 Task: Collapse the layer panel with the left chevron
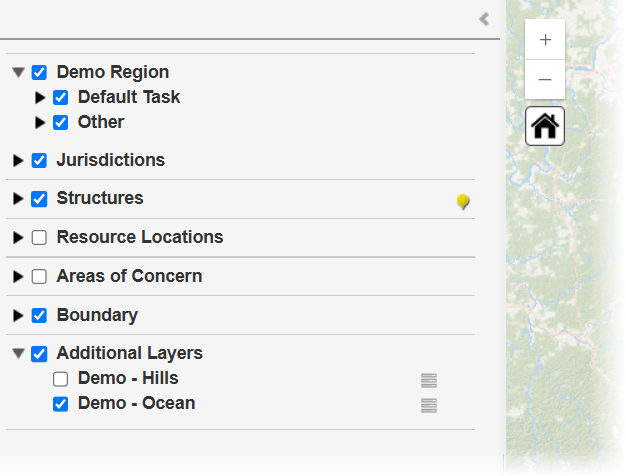484,19
